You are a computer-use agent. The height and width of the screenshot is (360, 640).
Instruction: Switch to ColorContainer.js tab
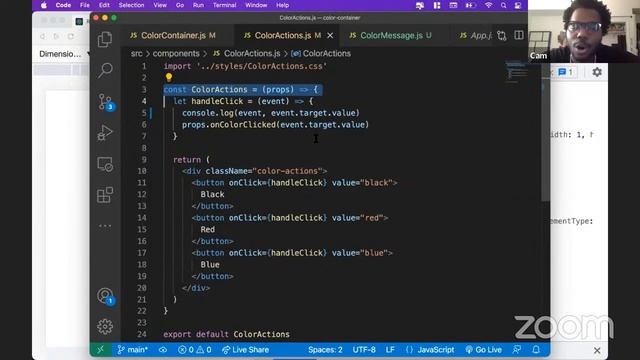[x=178, y=36]
